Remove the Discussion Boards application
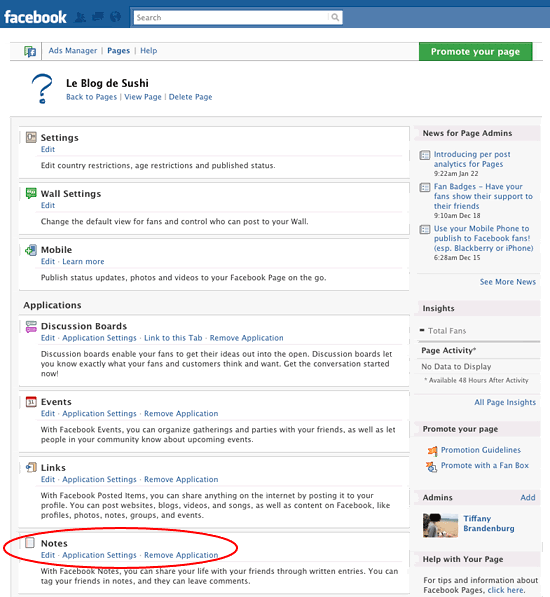The height and width of the screenshot is (597, 550). pyautogui.click(x=247, y=338)
